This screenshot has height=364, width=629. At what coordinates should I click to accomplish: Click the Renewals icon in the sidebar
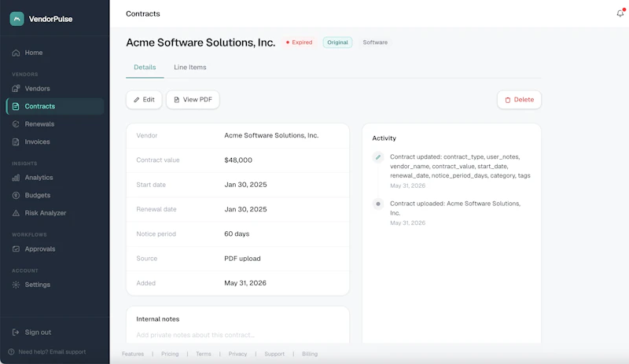pos(16,124)
